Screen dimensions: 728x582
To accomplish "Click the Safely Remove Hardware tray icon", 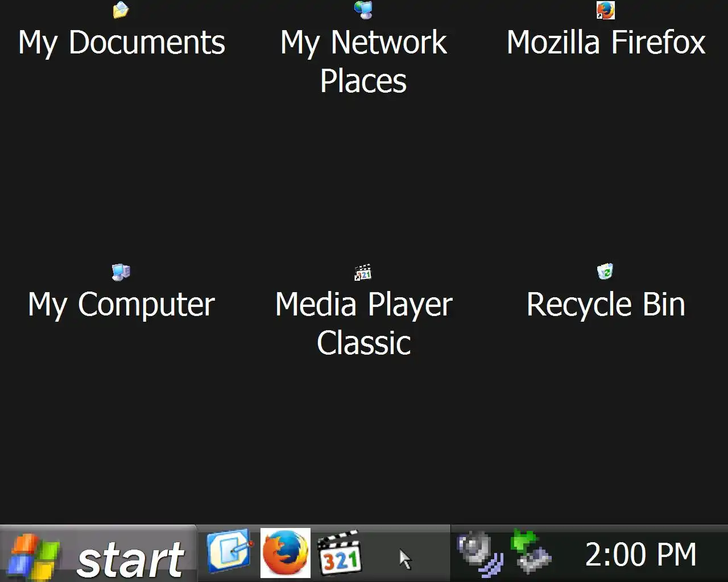I will tap(531, 551).
